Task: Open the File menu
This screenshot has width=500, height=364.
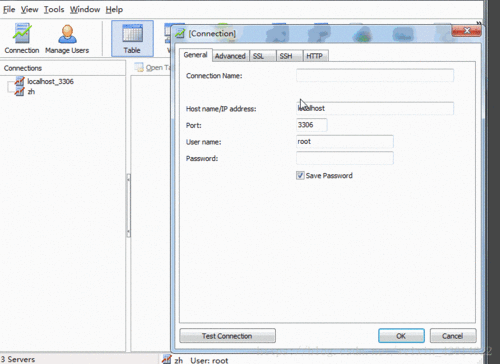Action: [x=9, y=9]
